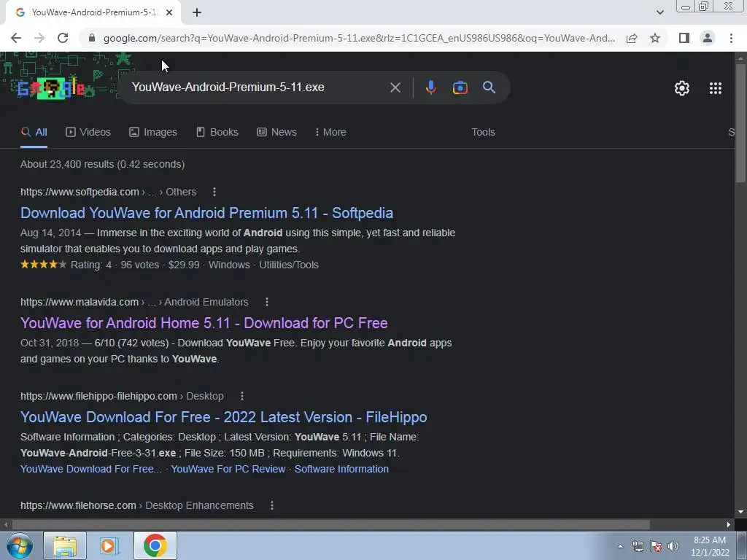
Task: Go back to the previous page
Action: point(16,38)
